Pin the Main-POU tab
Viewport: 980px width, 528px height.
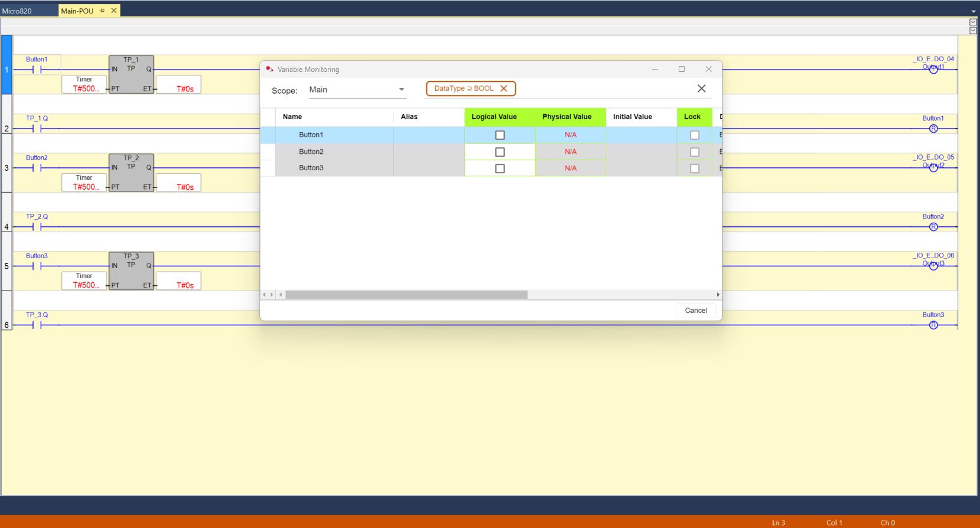(102, 11)
